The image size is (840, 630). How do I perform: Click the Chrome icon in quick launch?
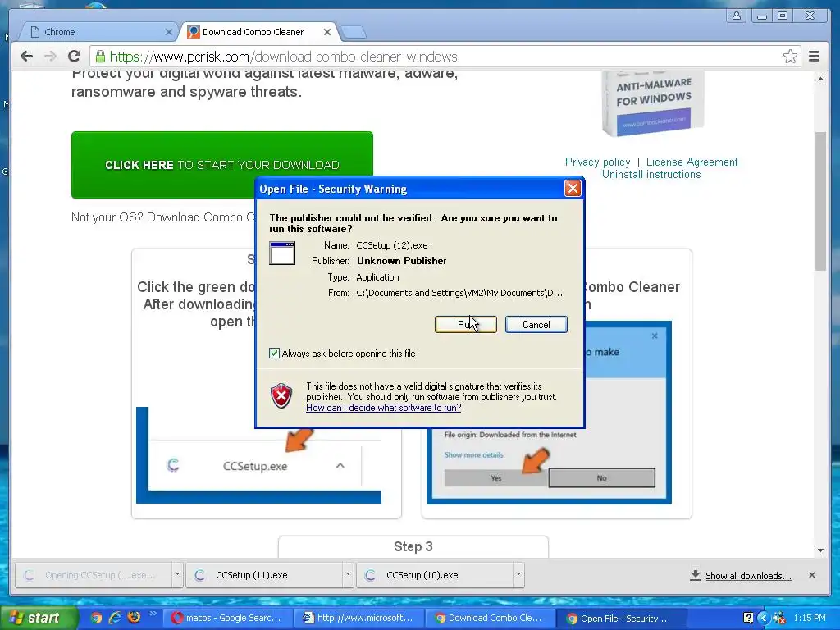97,618
